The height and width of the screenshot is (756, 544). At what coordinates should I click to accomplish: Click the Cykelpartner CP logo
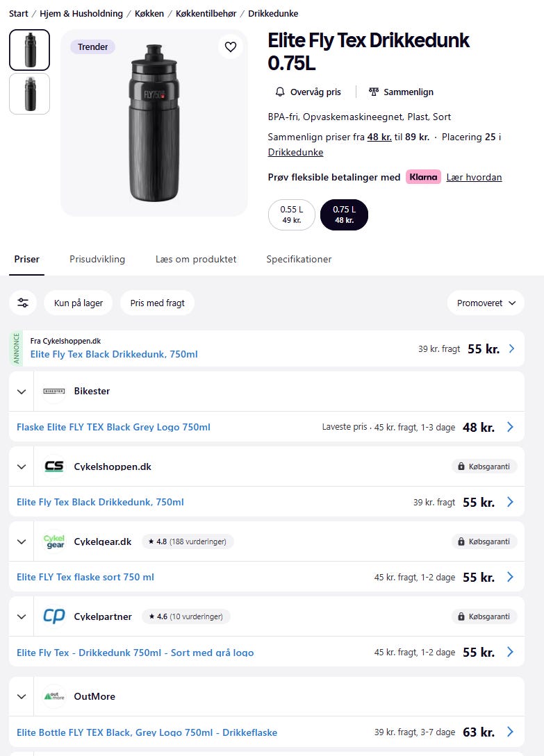(x=54, y=616)
